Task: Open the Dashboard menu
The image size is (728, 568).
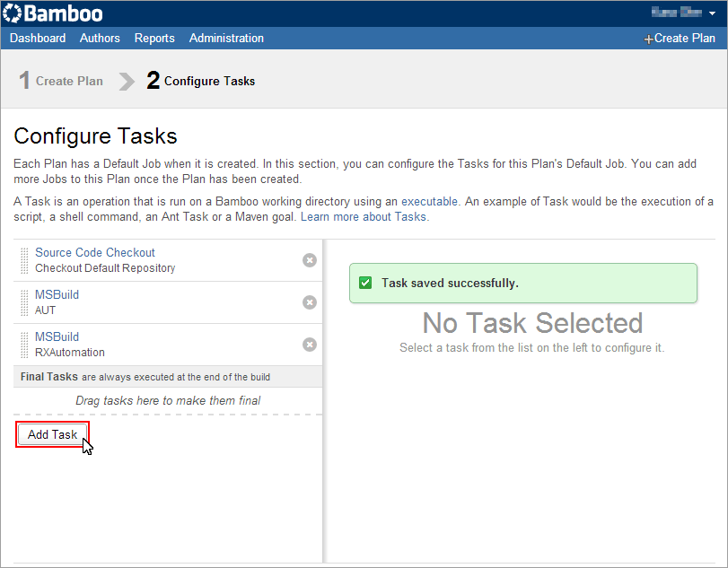Action: (x=38, y=38)
